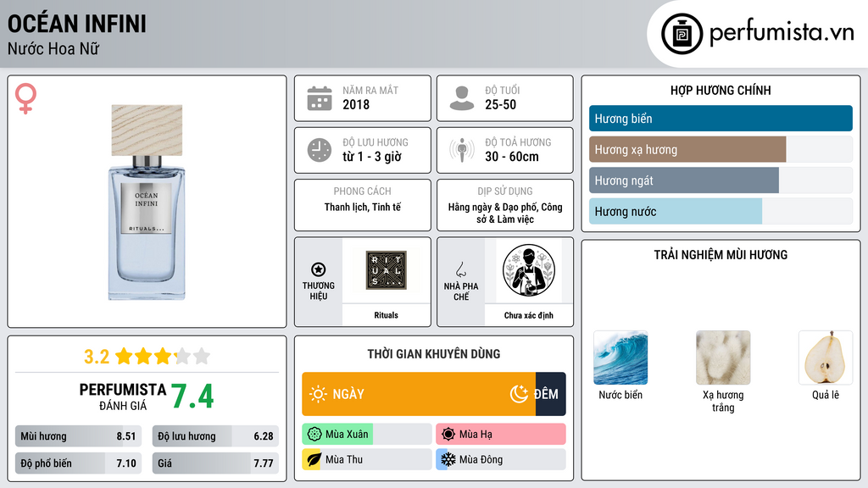This screenshot has width=868, height=488.
Task: Select the Mùa Xuân season bar
Action: (x=367, y=435)
